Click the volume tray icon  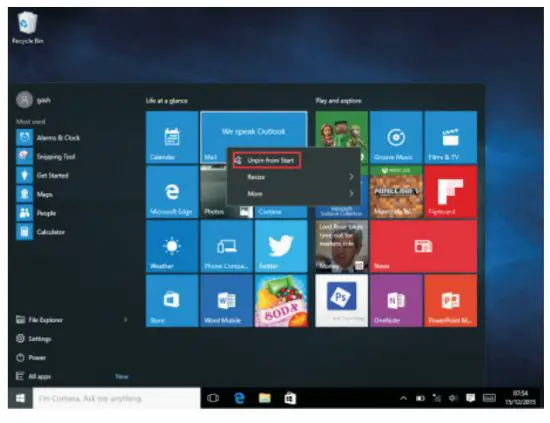453,398
